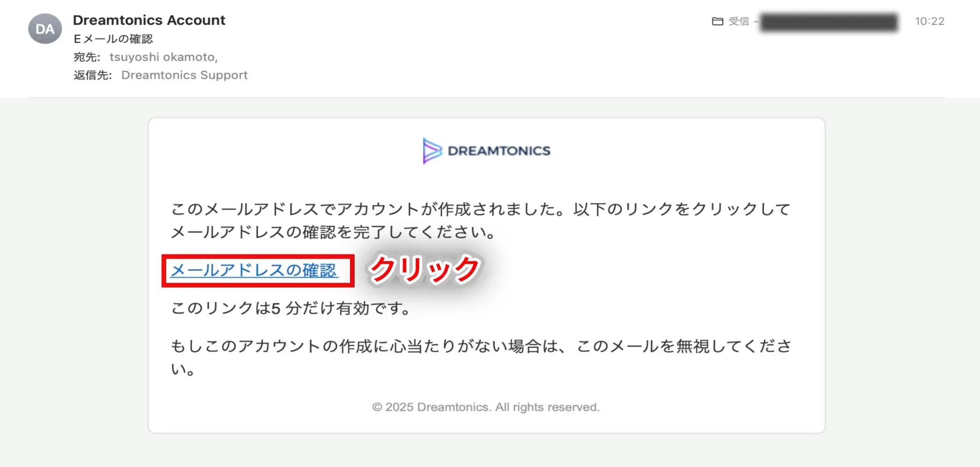Click the 受信 folder label

tap(739, 21)
